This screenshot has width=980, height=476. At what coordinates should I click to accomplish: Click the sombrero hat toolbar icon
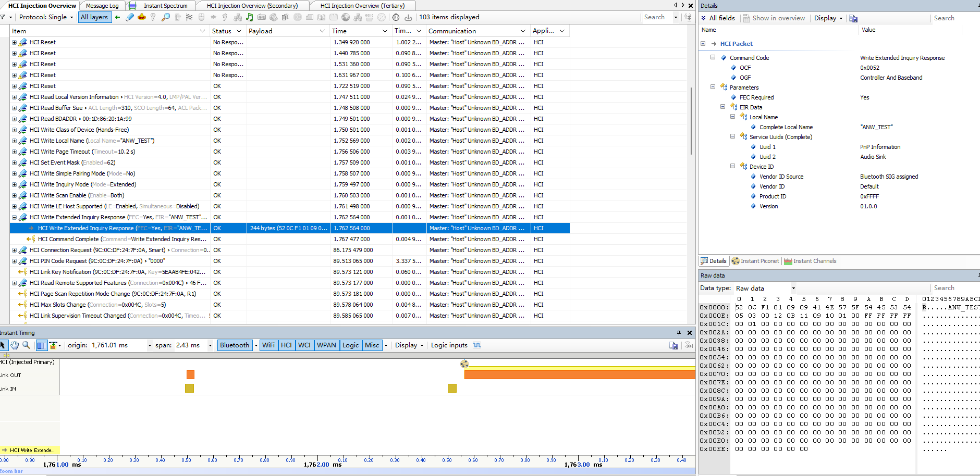click(141, 17)
